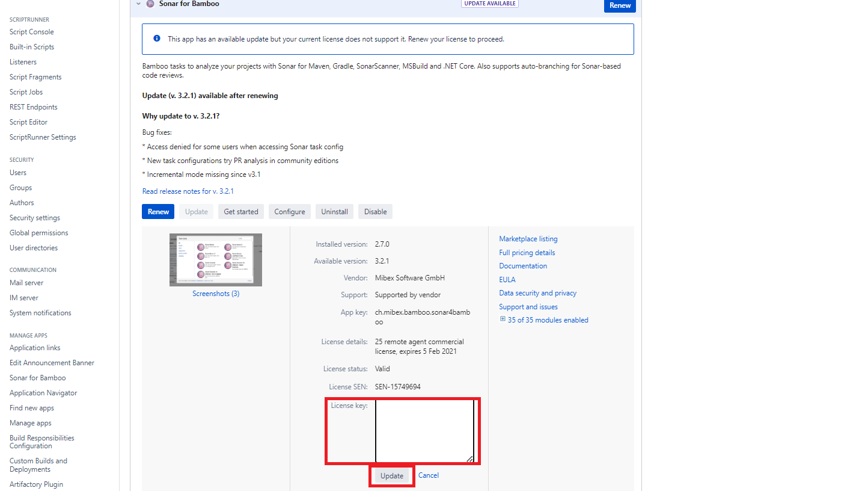
Task: Open Listeners in the sidebar
Action: point(23,62)
